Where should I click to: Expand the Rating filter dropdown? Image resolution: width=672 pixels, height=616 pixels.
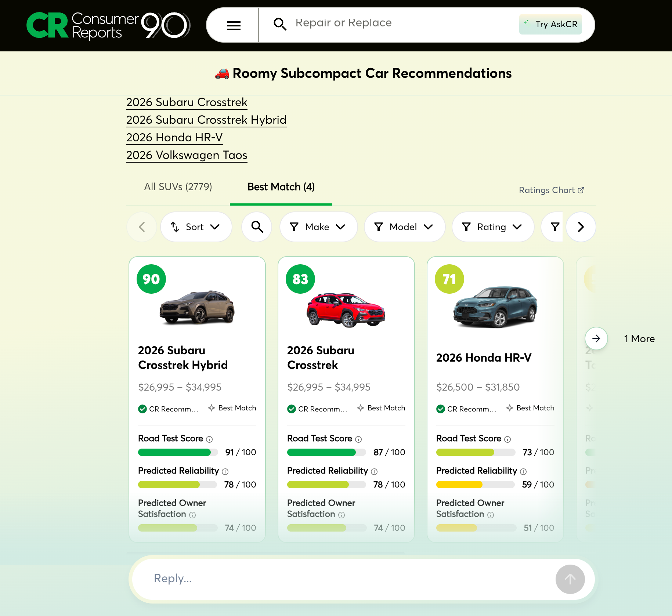click(493, 227)
